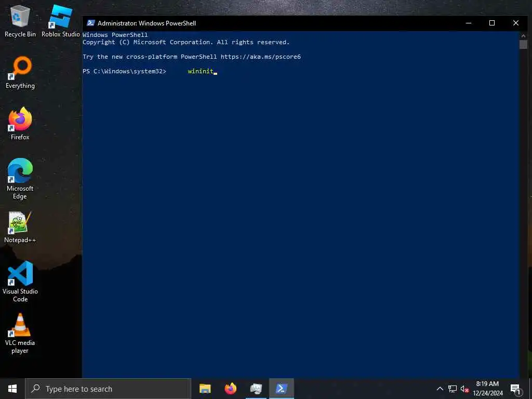Click the 'Administrator: Windows PowerShell' title text
This screenshot has height=399, width=532.
pos(147,23)
